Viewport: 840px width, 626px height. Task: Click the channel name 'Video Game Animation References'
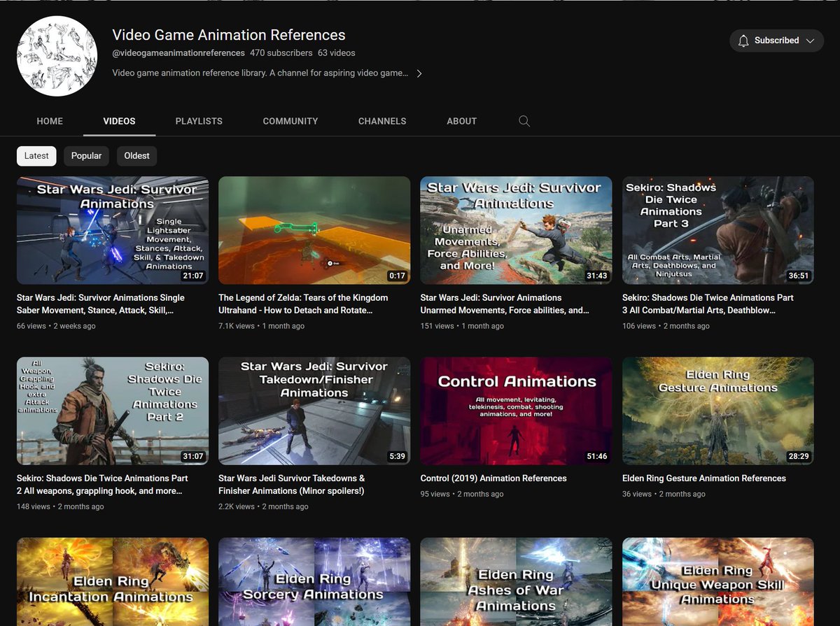tap(229, 35)
